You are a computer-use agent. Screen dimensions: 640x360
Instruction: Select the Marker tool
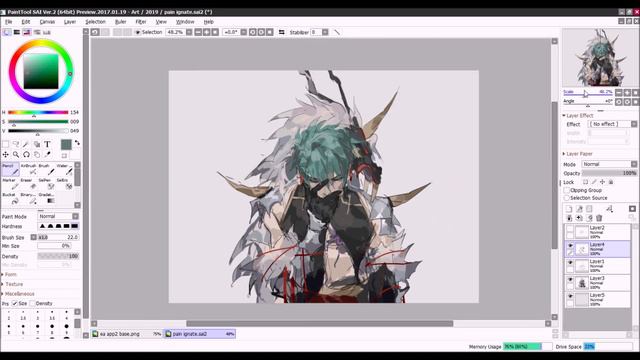coord(10,184)
